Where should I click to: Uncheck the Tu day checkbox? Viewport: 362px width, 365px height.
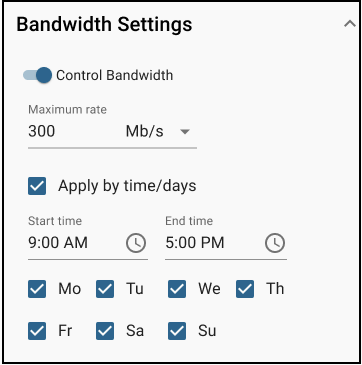click(x=105, y=289)
